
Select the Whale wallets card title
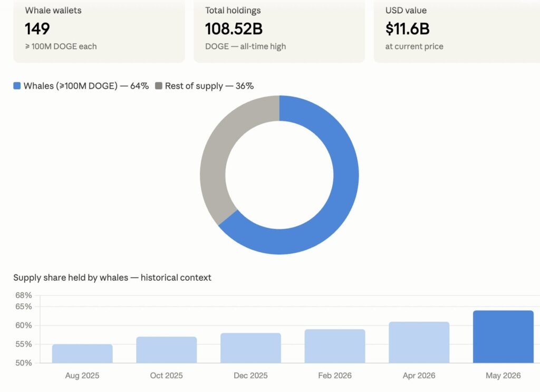tap(53, 11)
